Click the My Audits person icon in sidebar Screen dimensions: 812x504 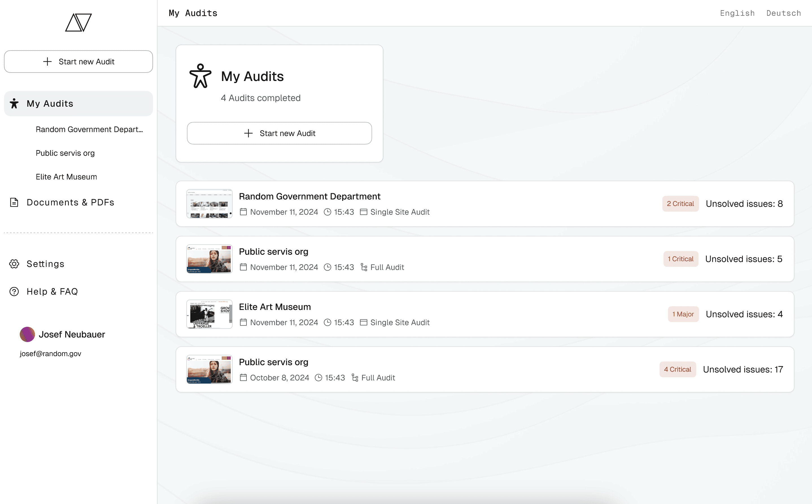pos(14,104)
